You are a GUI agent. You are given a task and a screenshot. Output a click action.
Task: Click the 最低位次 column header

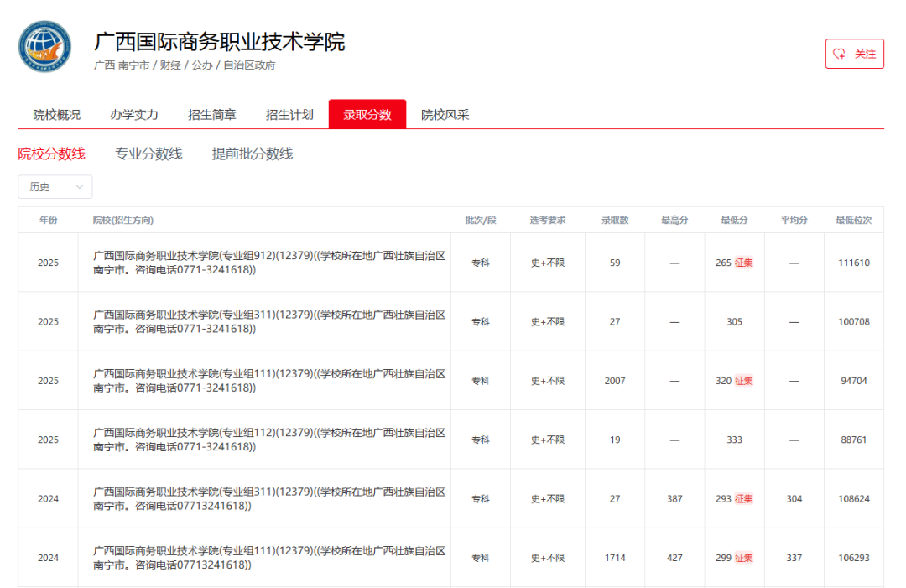pos(854,220)
